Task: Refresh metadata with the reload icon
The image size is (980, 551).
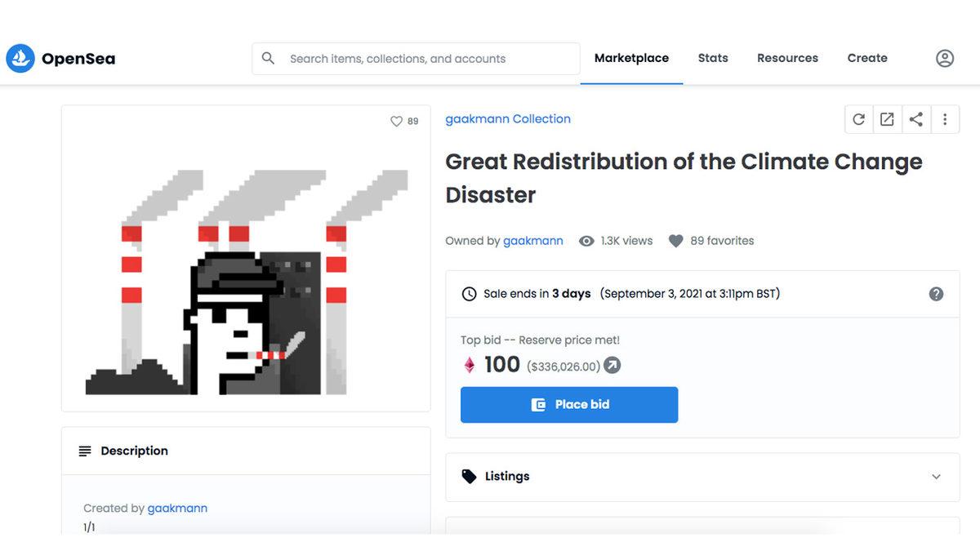Action: (858, 119)
